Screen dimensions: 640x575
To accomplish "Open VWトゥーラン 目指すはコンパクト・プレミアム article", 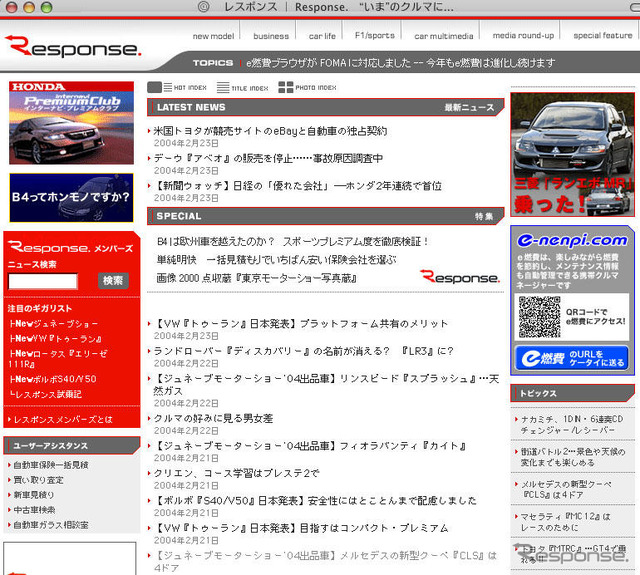I will click(x=301, y=528).
